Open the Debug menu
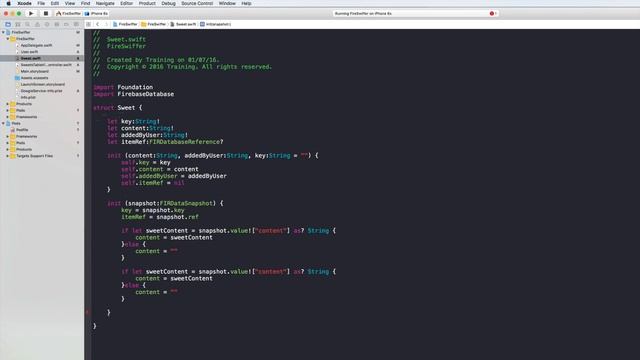The height and width of the screenshot is (360, 640). click(168, 3)
